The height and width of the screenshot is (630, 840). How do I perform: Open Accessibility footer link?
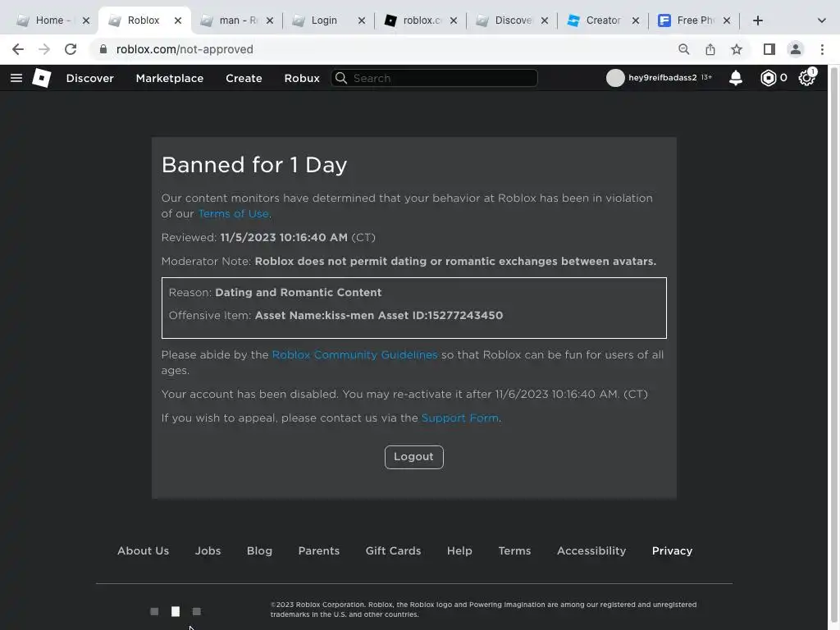[x=591, y=550]
